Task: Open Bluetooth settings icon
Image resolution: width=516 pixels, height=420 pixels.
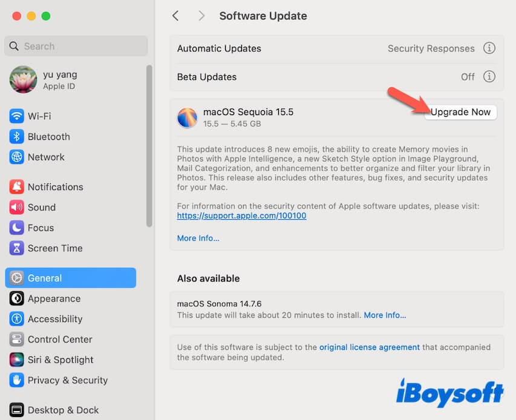Action: tap(17, 137)
